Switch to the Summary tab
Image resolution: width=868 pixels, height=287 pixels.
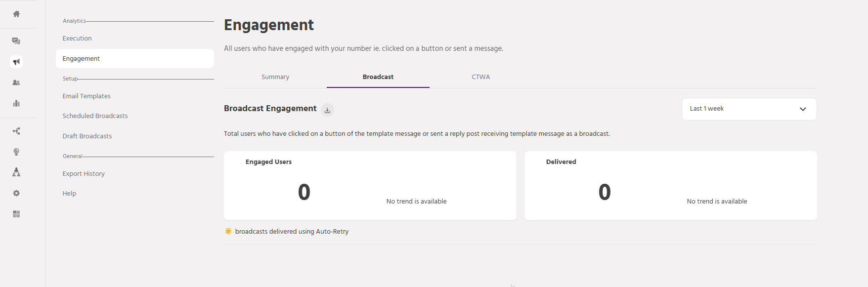275,77
